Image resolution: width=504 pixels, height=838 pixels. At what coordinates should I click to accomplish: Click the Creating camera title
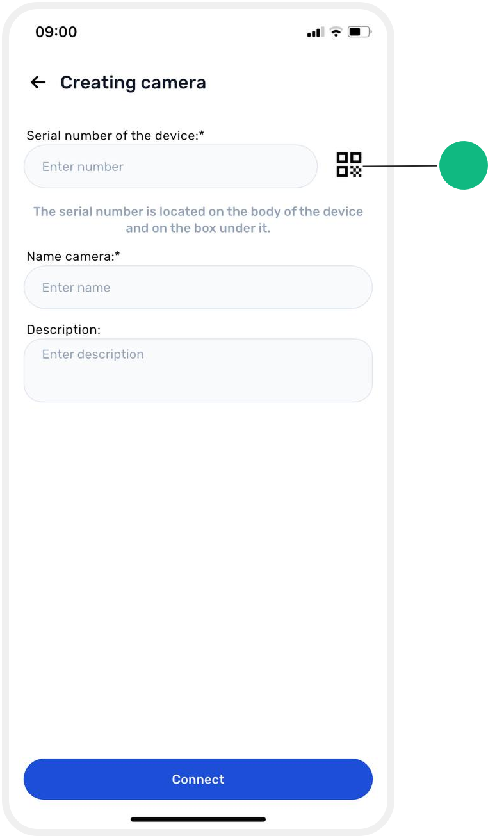point(133,83)
